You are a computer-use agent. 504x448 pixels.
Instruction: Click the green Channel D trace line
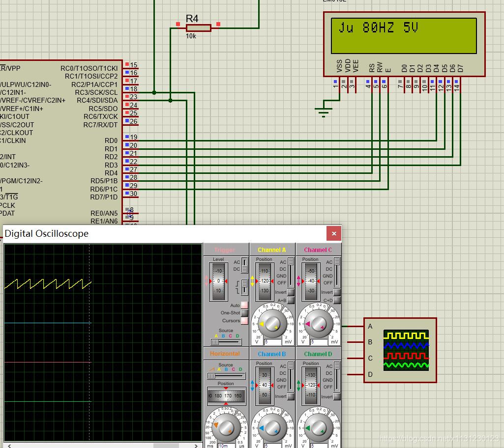(x=48, y=401)
